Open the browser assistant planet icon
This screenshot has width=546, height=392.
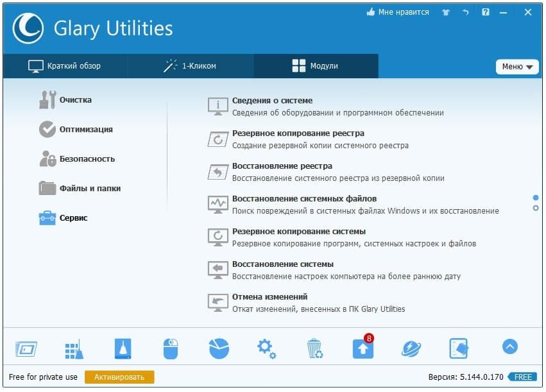pos(411,349)
